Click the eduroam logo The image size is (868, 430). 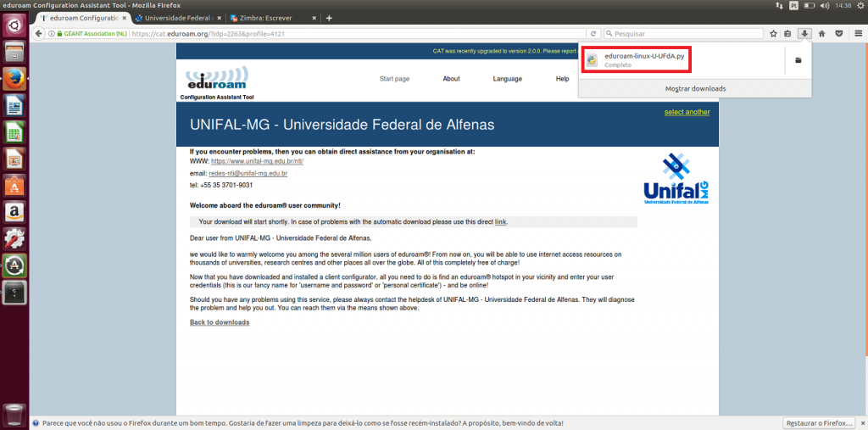pyautogui.click(x=217, y=78)
